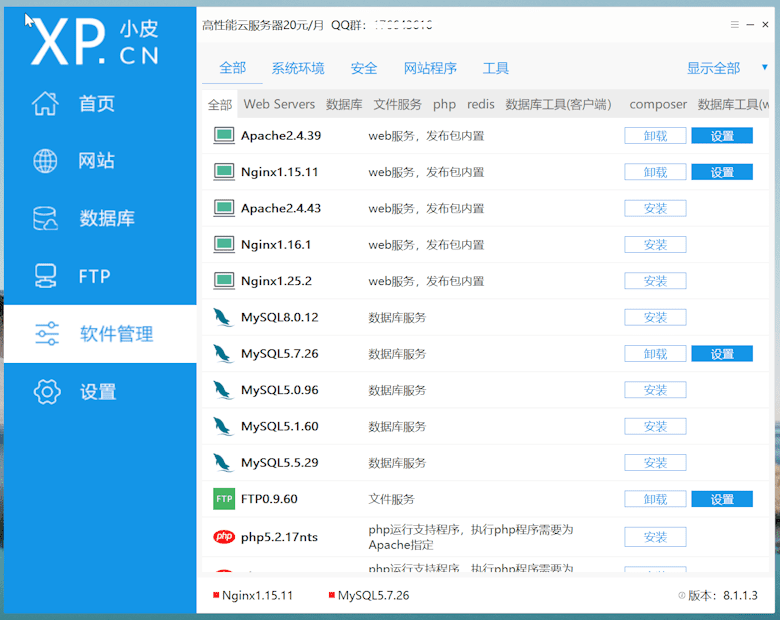Filter by 数据库工具(客户端) sub-tab

pyautogui.click(x=558, y=104)
